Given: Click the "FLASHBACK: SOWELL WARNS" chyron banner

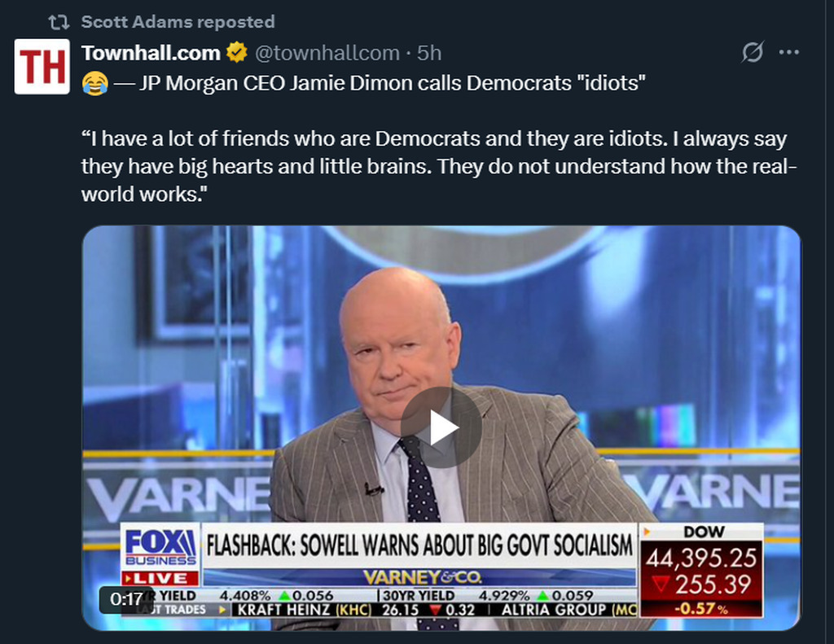Looking at the screenshot, I should [x=419, y=545].
